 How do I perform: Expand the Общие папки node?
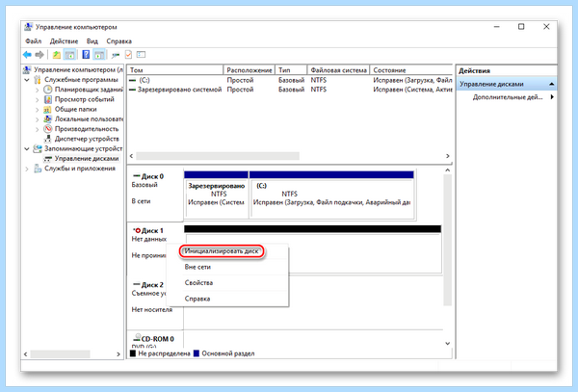(37, 110)
